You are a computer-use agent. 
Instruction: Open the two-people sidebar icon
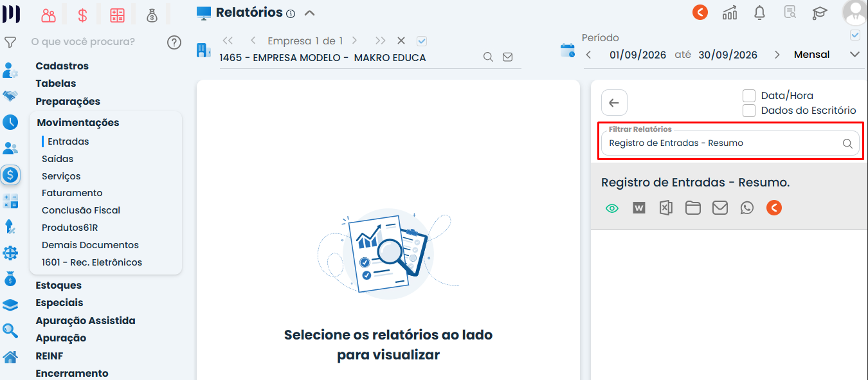pyautogui.click(x=10, y=149)
